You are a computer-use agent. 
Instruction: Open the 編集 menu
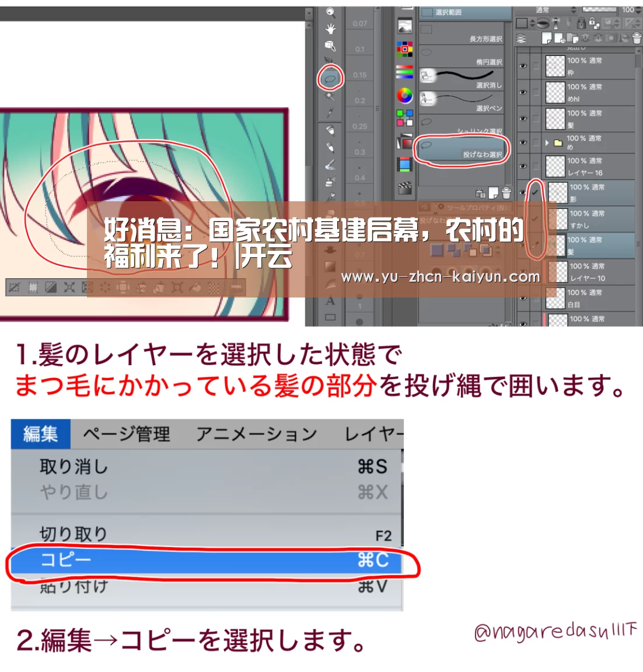point(41,434)
